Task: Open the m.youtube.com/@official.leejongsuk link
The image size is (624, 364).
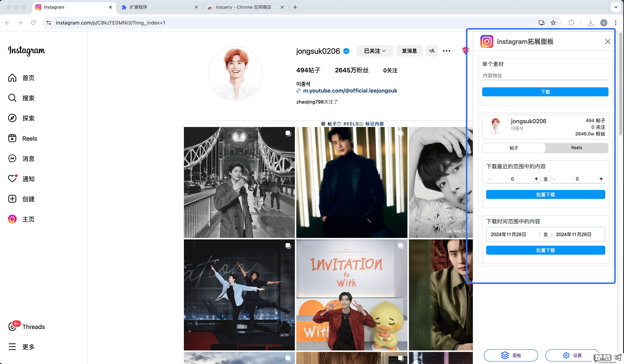Action: (350, 91)
